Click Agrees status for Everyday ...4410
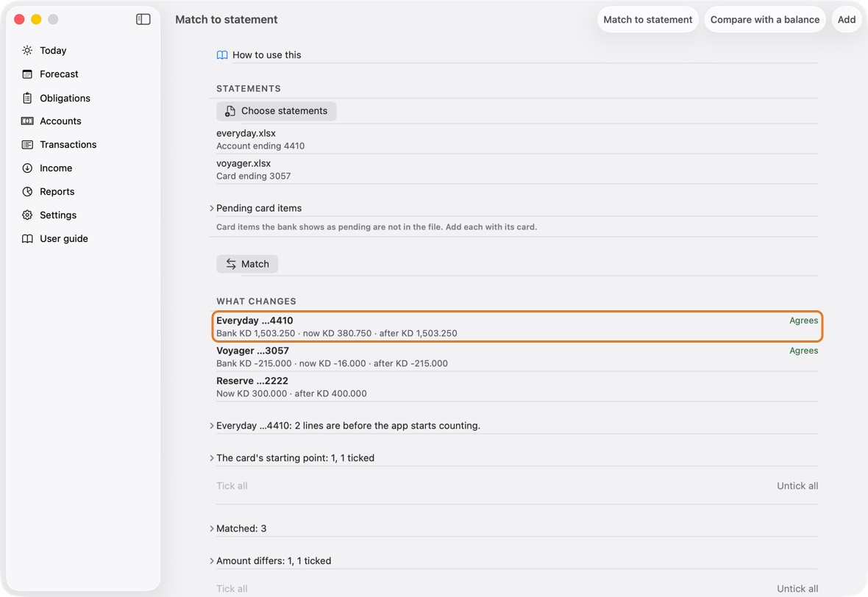Image resolution: width=868 pixels, height=597 pixels. tap(803, 321)
